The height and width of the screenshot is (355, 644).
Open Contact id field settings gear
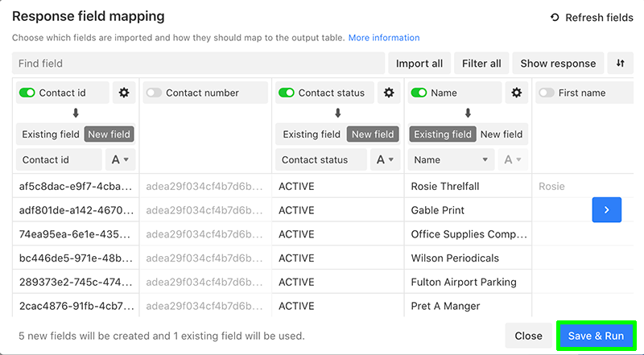click(x=124, y=93)
